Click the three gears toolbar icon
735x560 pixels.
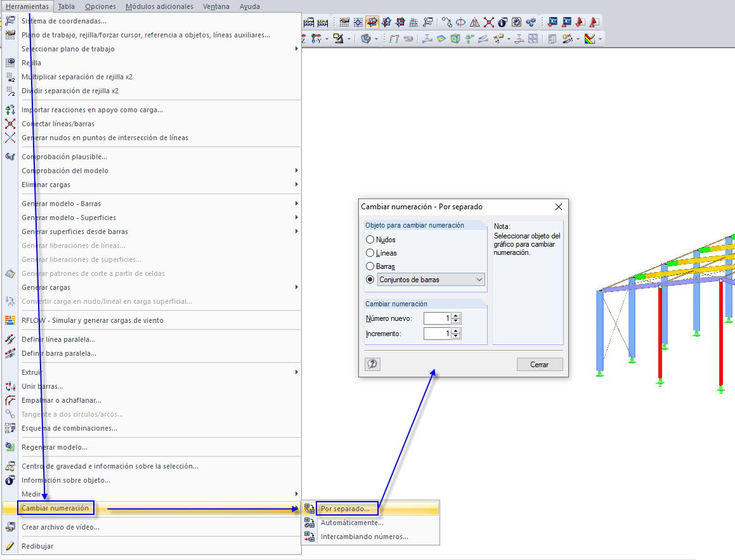coord(531,22)
